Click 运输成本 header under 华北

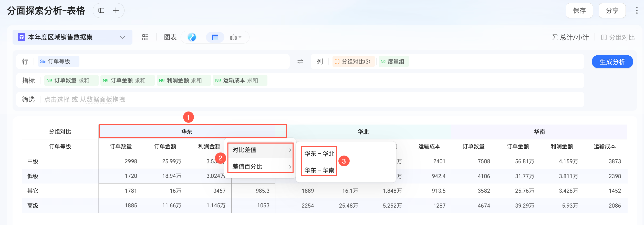coord(429,146)
